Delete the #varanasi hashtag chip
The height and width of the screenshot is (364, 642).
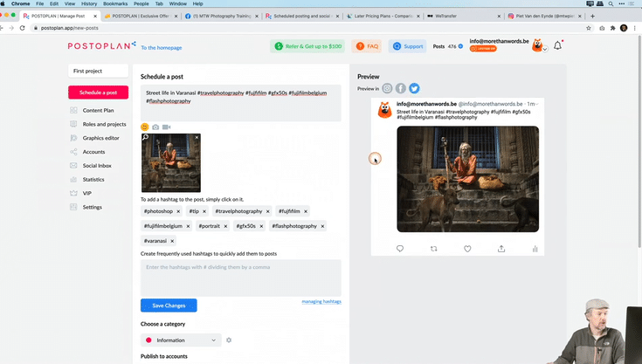click(x=172, y=241)
